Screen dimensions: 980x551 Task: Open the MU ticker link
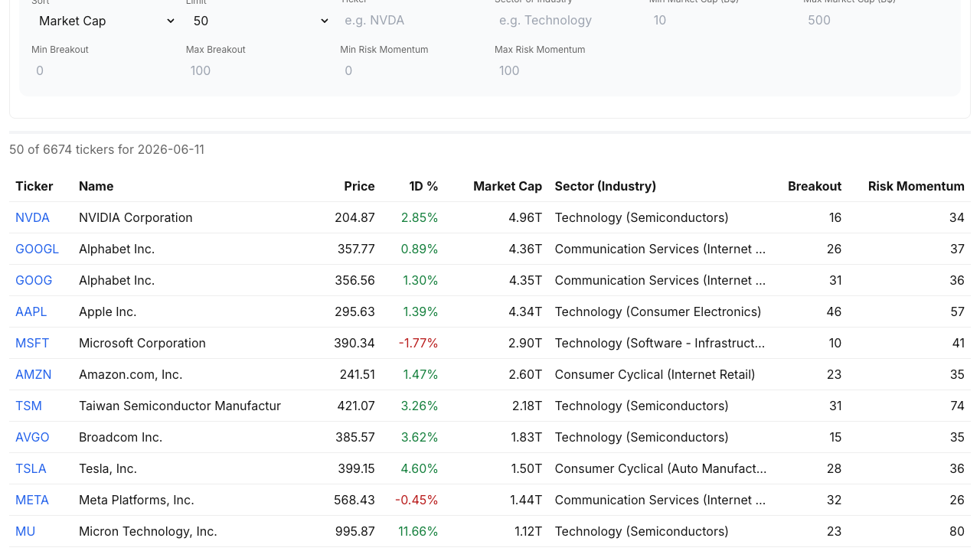[x=25, y=531]
